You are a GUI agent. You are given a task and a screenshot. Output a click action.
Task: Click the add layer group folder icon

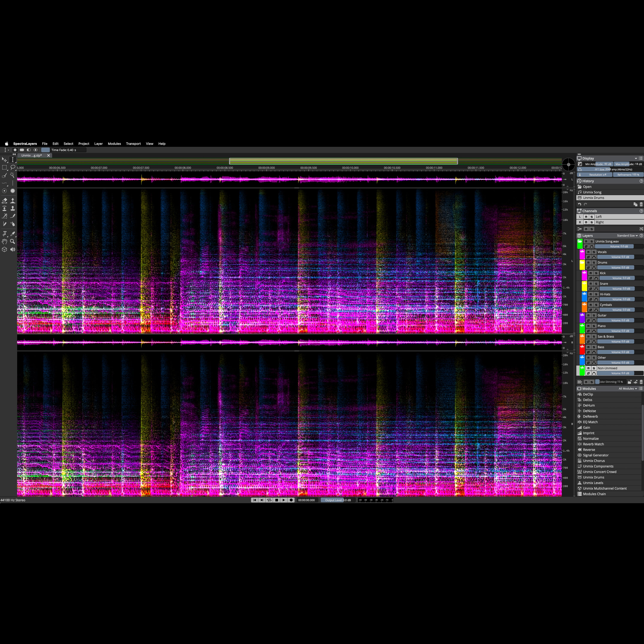(x=630, y=382)
